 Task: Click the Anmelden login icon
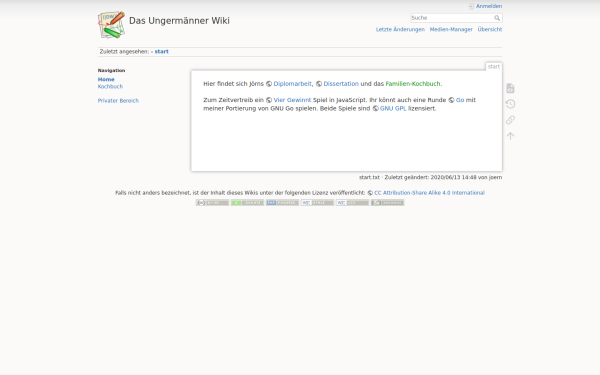pos(471,6)
